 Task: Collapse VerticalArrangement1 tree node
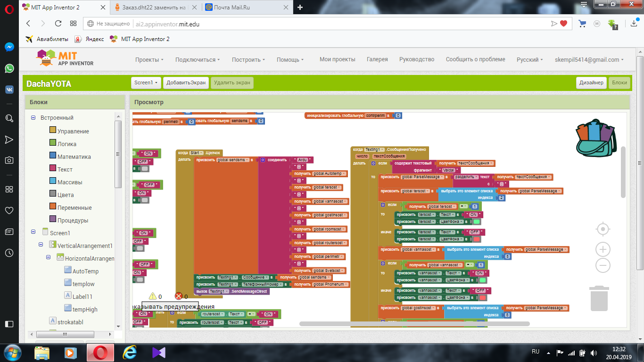click(41, 245)
